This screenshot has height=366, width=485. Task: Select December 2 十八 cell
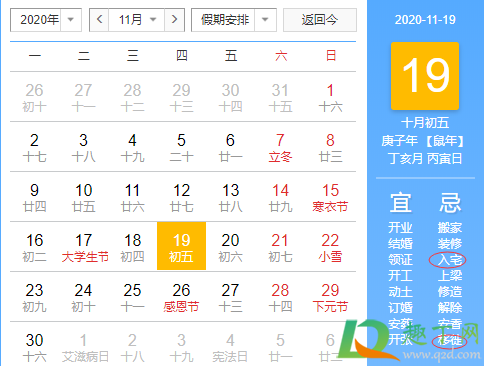pos(132,347)
